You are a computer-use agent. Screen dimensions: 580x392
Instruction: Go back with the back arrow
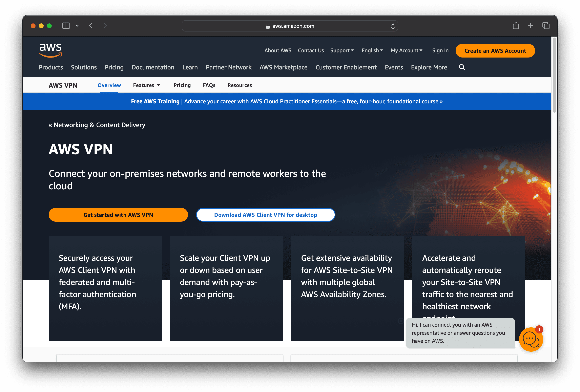91,26
